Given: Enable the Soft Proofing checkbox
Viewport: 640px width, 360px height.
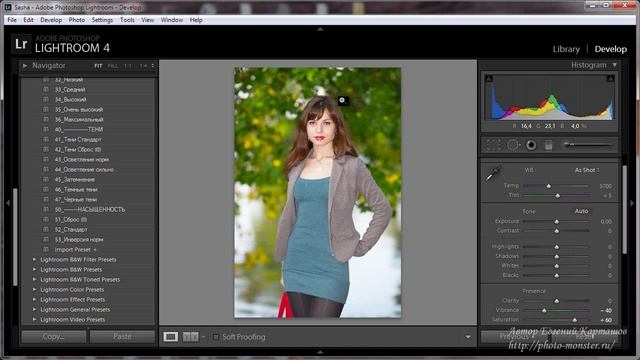Looking at the screenshot, I should (216, 337).
